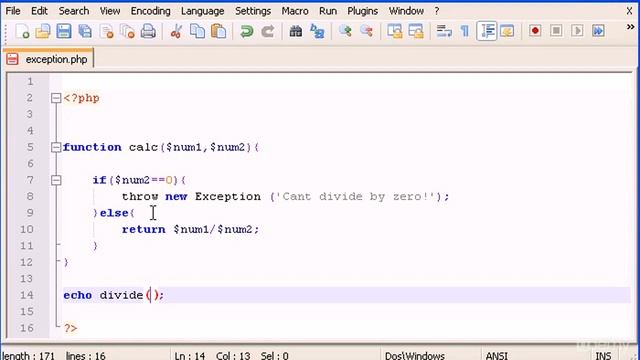This screenshot has width=640, height=360.
Task: Click 'divide' in the echo line
Action: tap(121, 295)
